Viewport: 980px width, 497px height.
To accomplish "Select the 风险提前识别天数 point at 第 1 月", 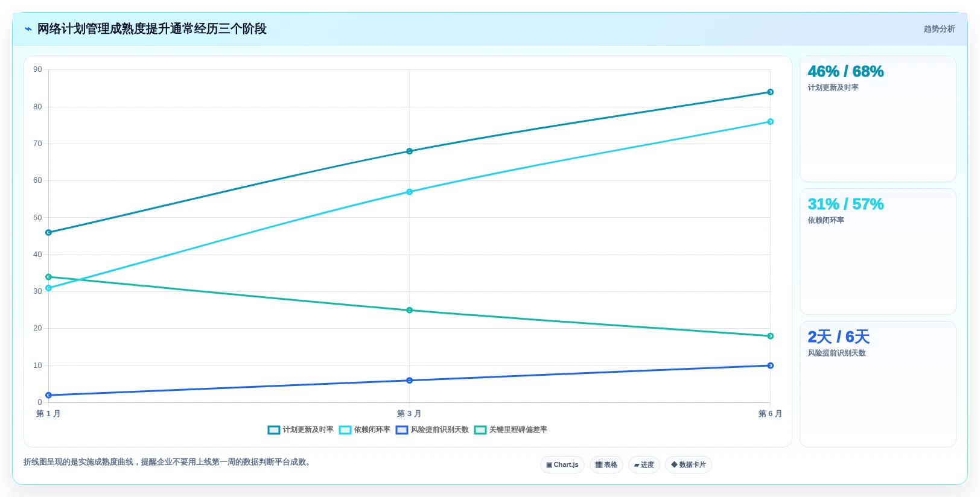I will (49, 395).
